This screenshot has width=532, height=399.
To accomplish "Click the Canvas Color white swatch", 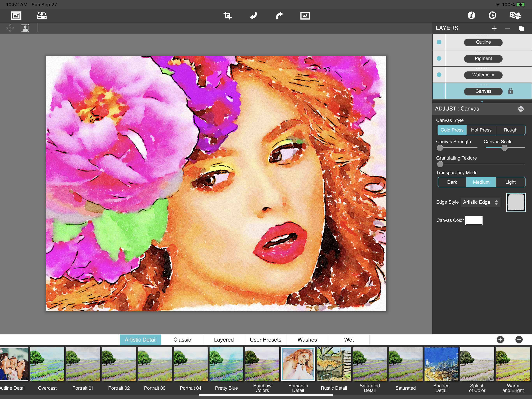I will (x=474, y=220).
